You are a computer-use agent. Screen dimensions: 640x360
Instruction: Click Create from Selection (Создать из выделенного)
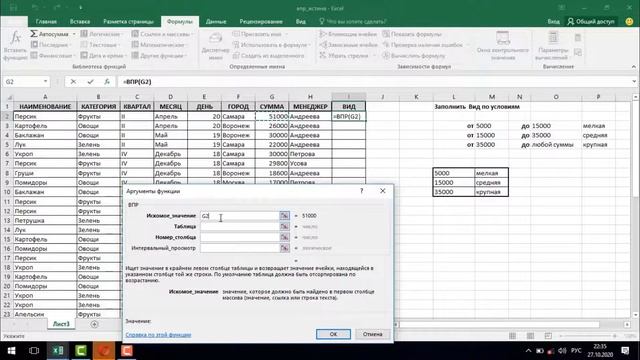coord(269,56)
